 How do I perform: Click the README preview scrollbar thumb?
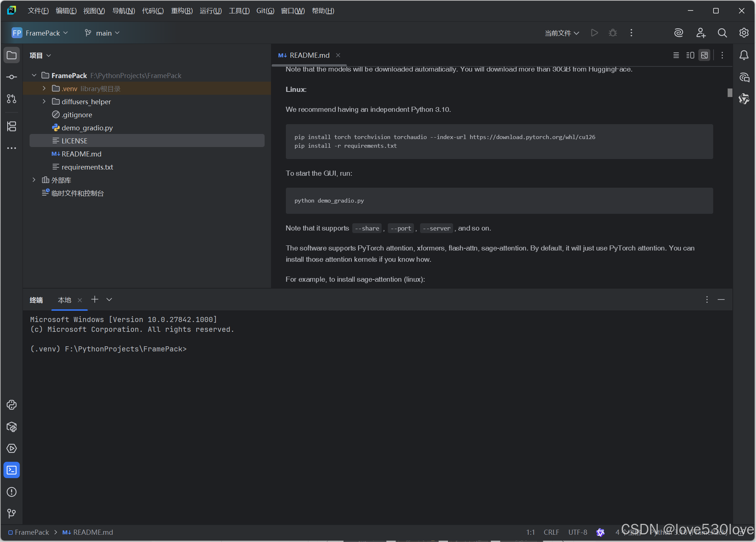pyautogui.click(x=730, y=93)
